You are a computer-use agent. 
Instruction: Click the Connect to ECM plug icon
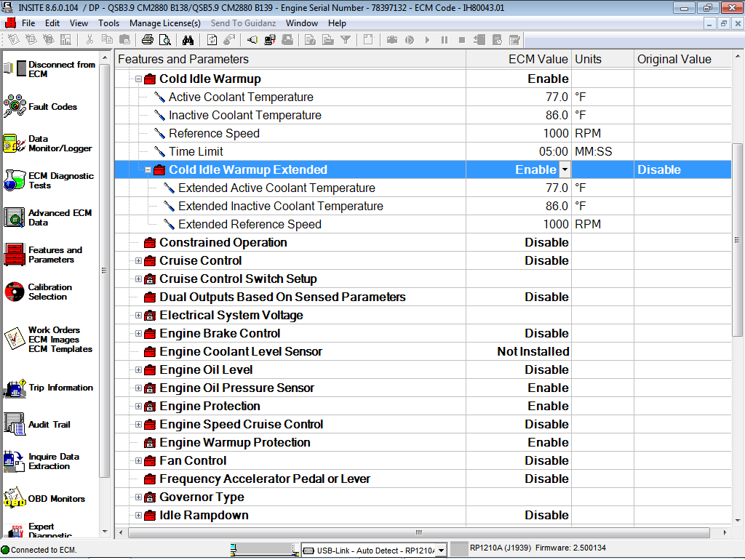[x=252, y=40]
